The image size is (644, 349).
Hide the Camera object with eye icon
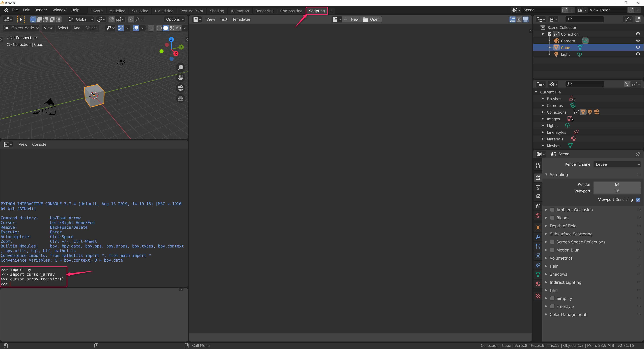638,41
